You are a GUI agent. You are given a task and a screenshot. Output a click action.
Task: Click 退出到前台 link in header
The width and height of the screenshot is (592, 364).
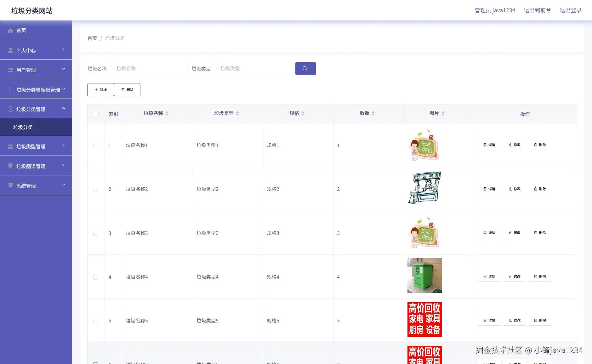click(537, 10)
